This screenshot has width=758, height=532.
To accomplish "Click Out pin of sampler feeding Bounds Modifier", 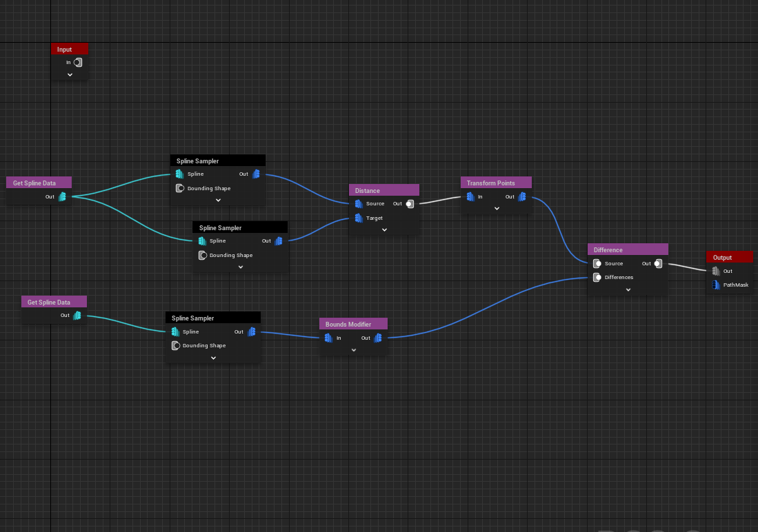I will coord(251,332).
